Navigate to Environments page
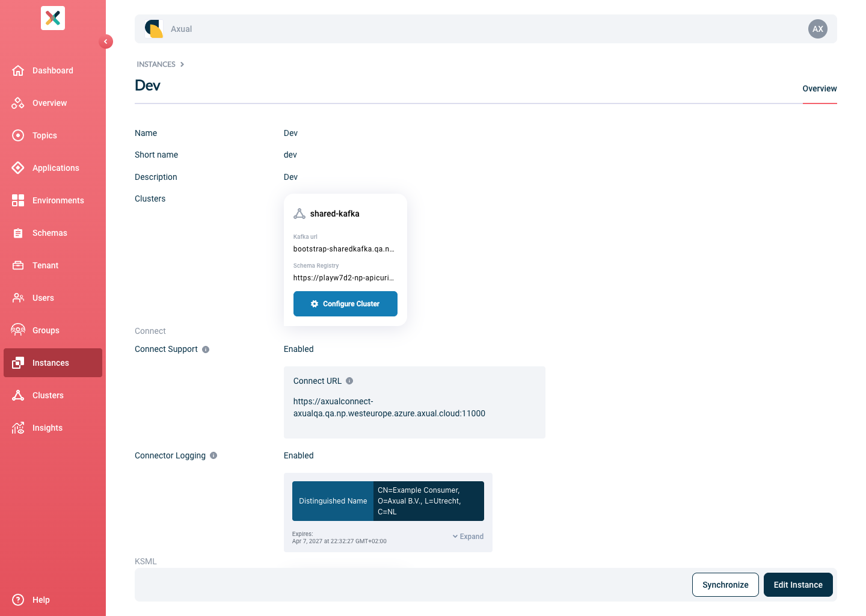The width and height of the screenshot is (866, 616). [x=53, y=200]
